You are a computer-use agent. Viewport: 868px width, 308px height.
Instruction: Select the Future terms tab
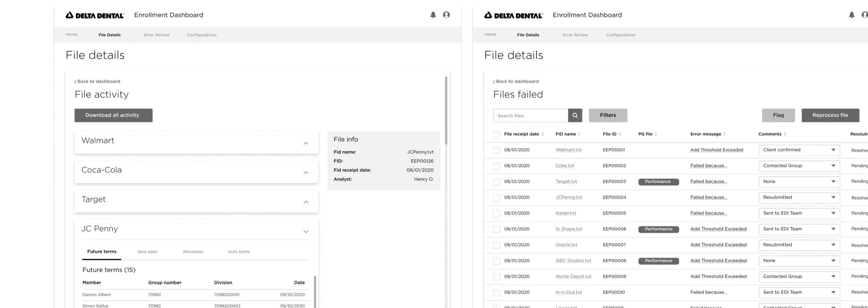click(x=102, y=252)
